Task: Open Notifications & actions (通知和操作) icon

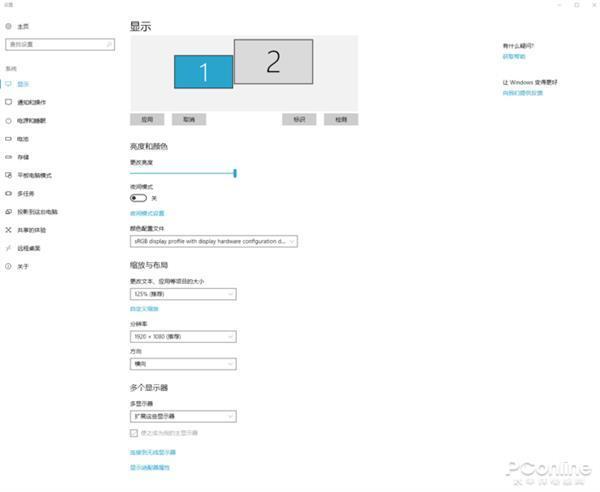Action: (x=9, y=102)
